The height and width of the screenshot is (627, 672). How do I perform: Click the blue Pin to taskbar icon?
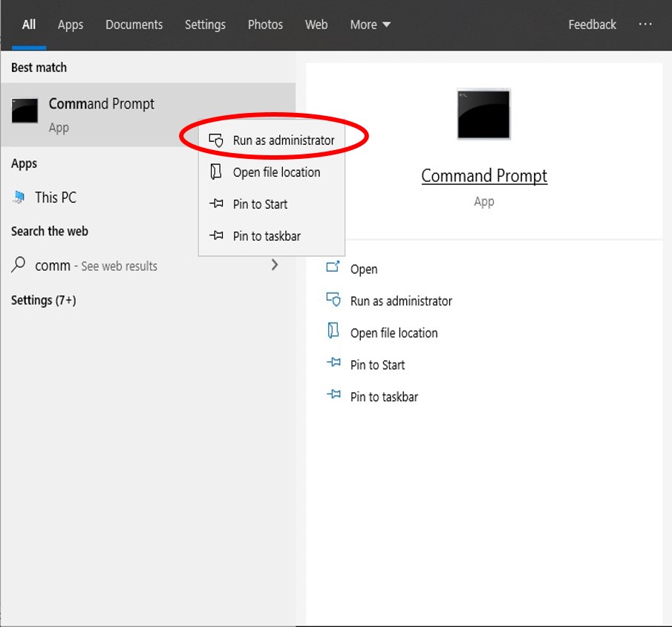333,394
